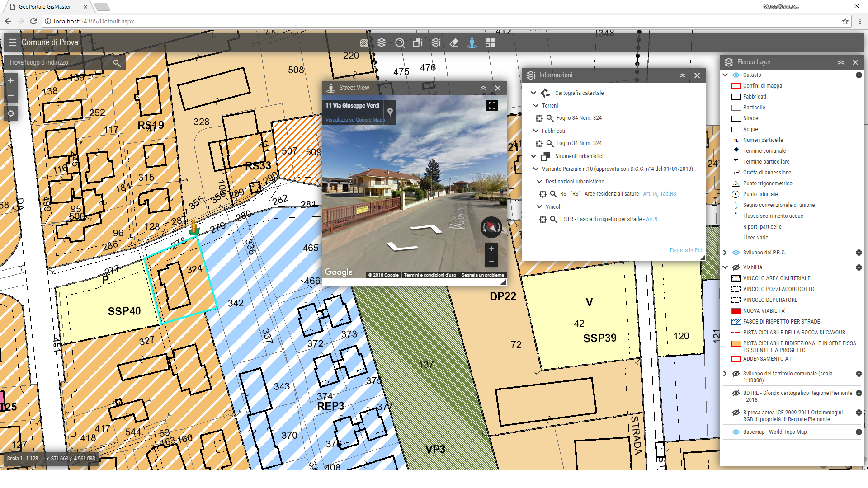Collapse the Terreni node
The width and height of the screenshot is (868, 488).
(536, 106)
